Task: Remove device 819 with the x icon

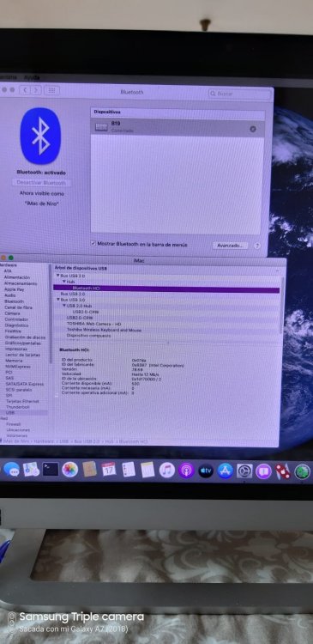Action: click(253, 129)
